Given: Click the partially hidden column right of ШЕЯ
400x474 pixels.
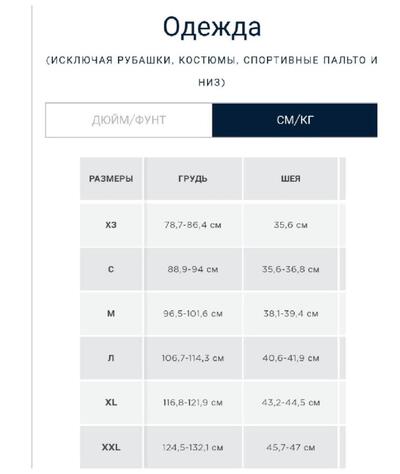Looking at the screenshot, I should click(x=342, y=179).
